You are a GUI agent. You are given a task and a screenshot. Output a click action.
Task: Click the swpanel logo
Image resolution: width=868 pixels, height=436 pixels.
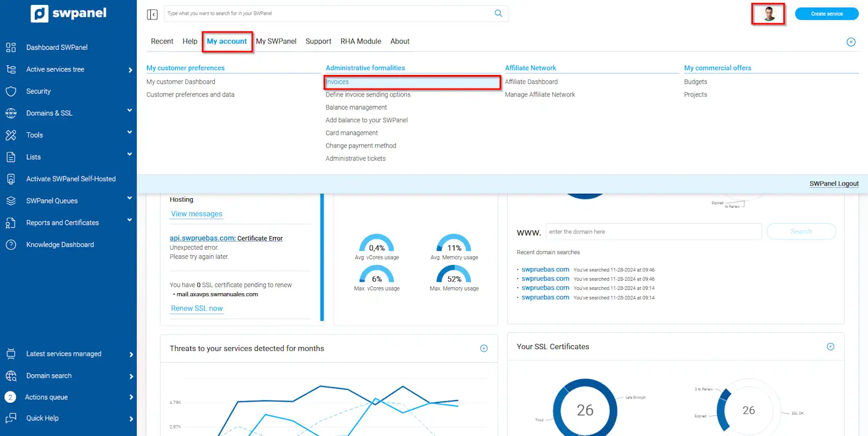coord(68,13)
